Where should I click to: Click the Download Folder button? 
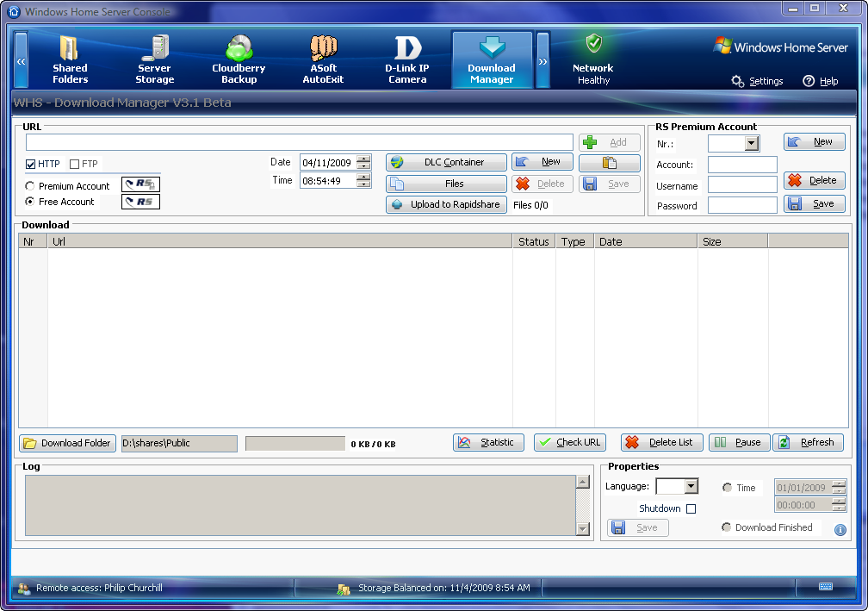67,443
